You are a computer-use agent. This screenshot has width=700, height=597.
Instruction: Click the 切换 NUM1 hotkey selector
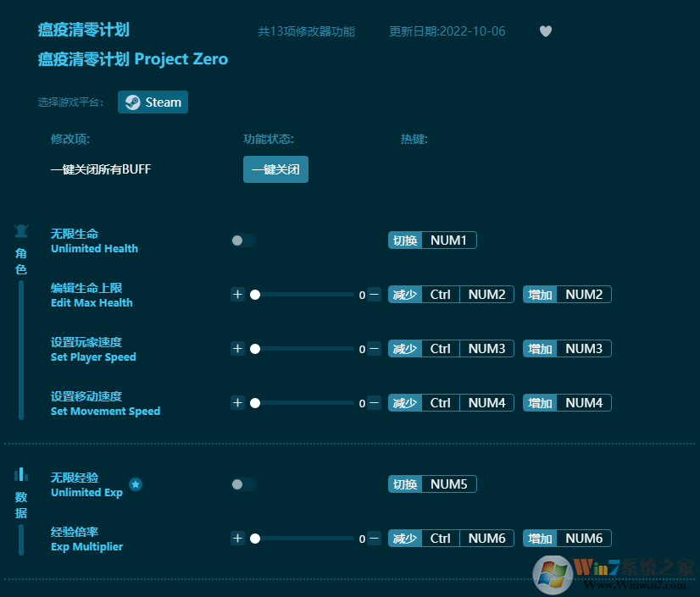[432, 240]
